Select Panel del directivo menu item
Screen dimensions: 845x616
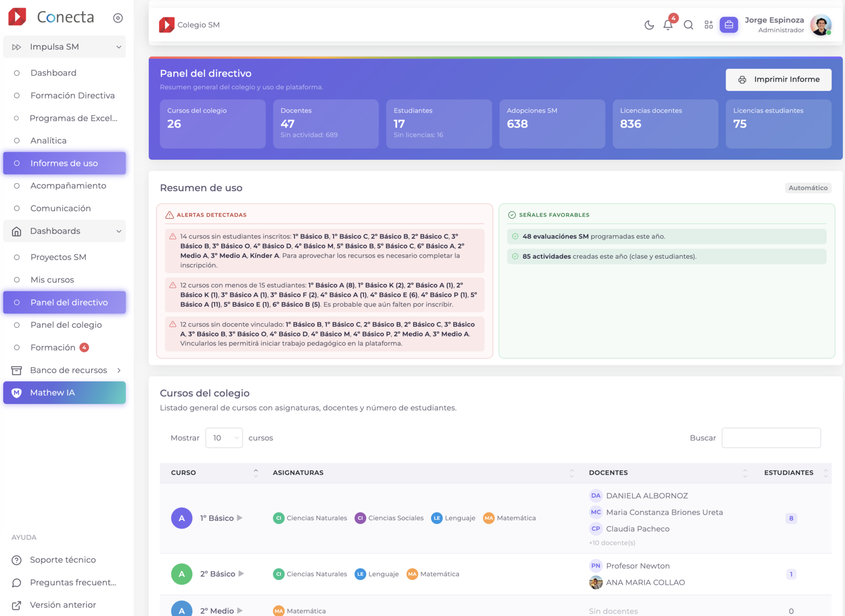coord(64,303)
